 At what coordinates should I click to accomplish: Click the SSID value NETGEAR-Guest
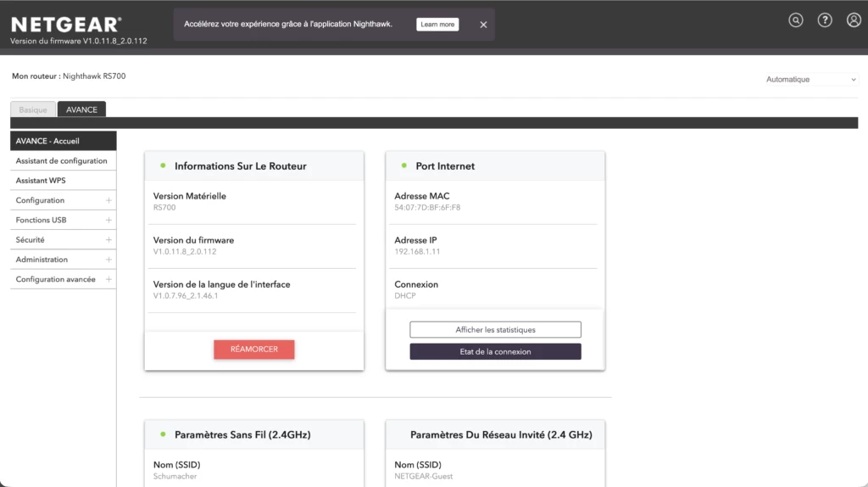coord(424,476)
